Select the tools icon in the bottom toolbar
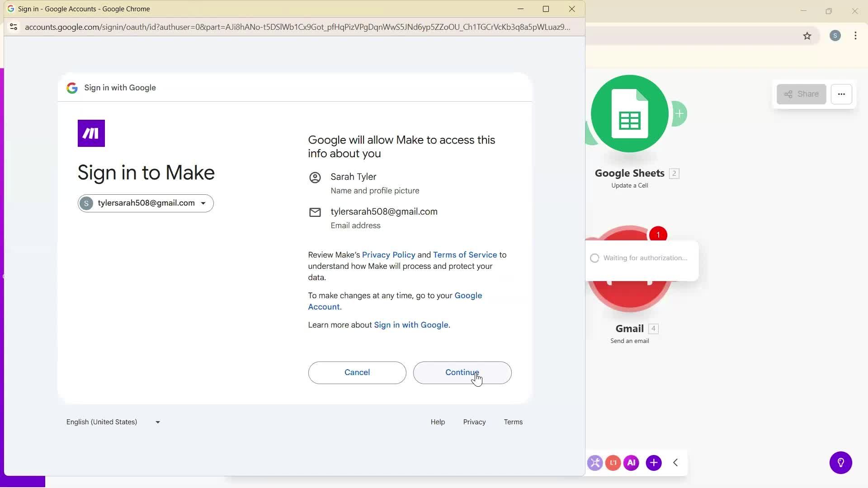 point(595,463)
